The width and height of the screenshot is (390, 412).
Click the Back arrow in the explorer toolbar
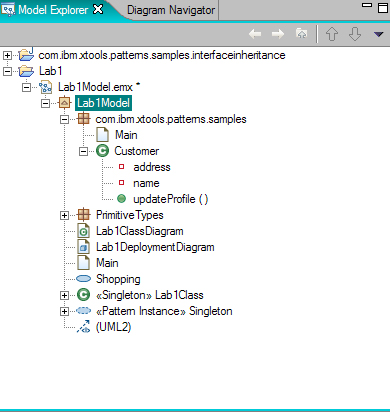(255, 34)
